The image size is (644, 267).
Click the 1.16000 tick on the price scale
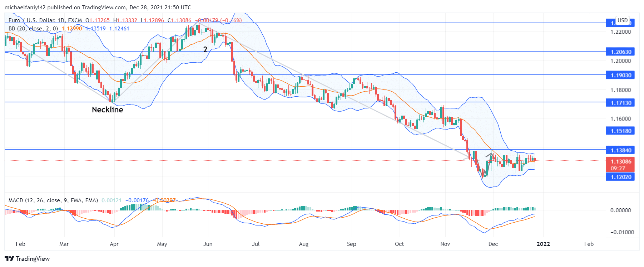pyautogui.click(x=621, y=119)
